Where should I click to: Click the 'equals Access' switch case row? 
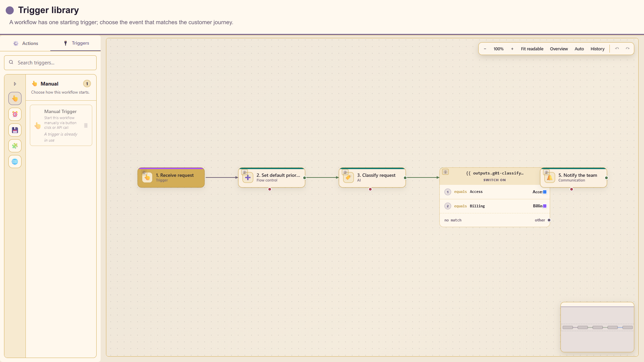[495, 192]
